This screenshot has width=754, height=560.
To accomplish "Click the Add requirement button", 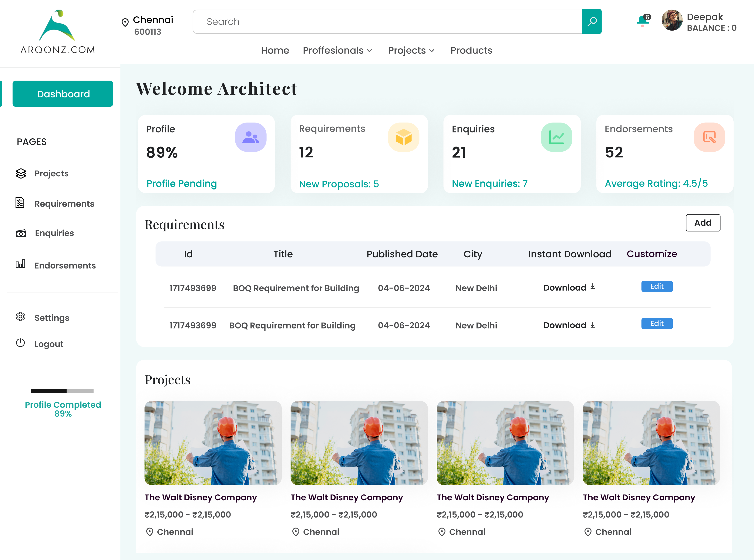I will [x=703, y=223].
